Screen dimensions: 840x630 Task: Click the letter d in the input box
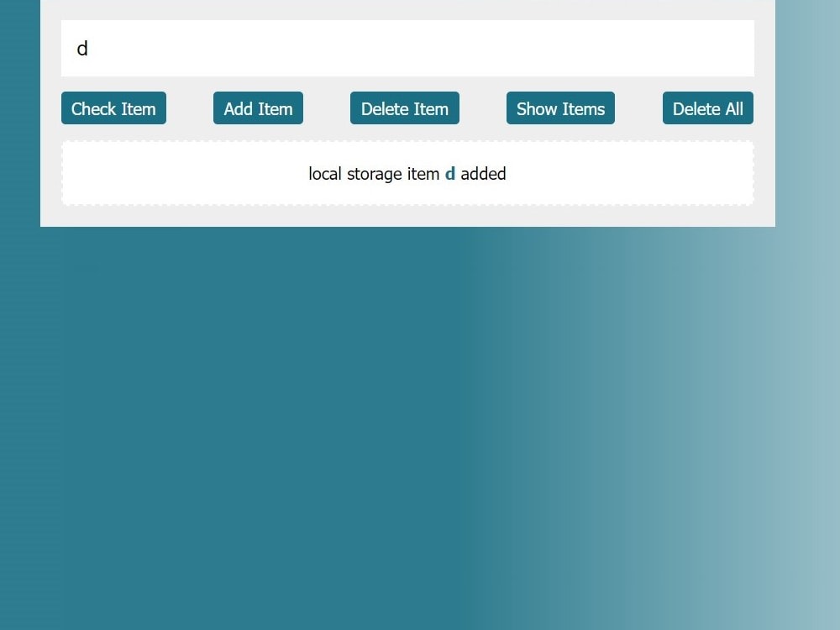[x=81, y=49]
